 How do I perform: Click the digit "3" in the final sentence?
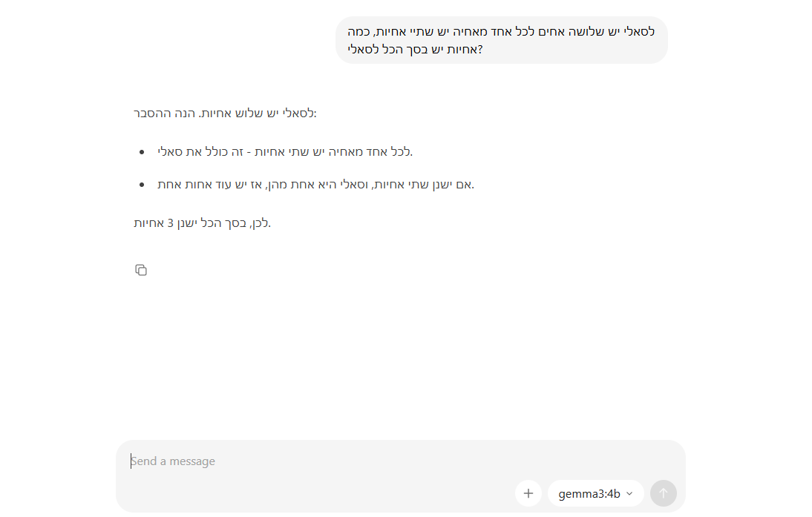(170, 223)
